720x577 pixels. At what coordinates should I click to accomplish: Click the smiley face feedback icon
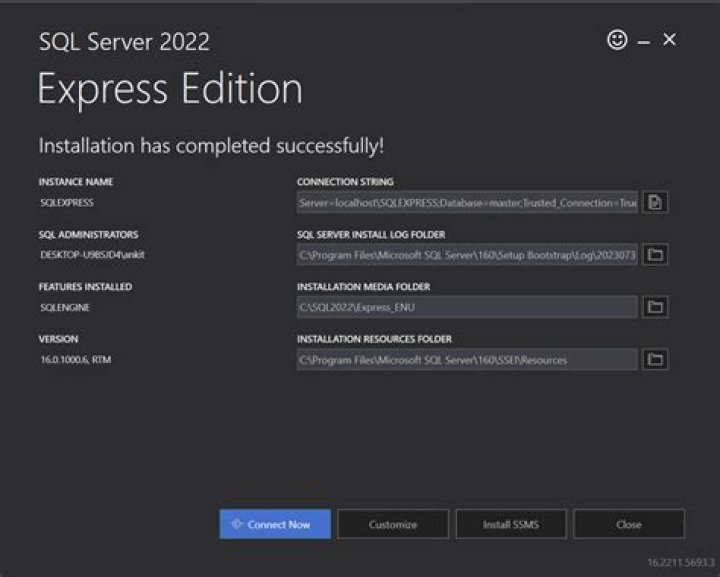tap(617, 40)
